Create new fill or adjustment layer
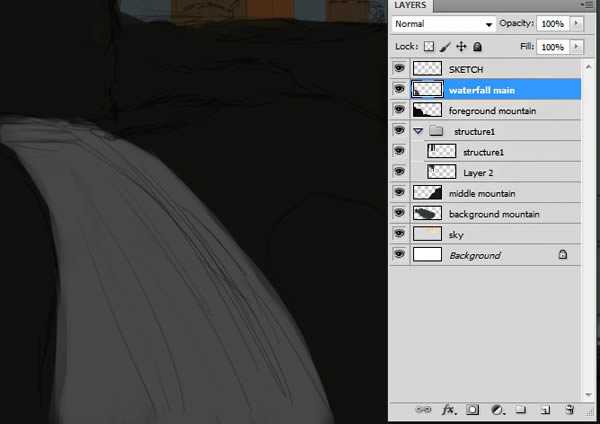This screenshot has height=424, width=600. tap(497, 410)
